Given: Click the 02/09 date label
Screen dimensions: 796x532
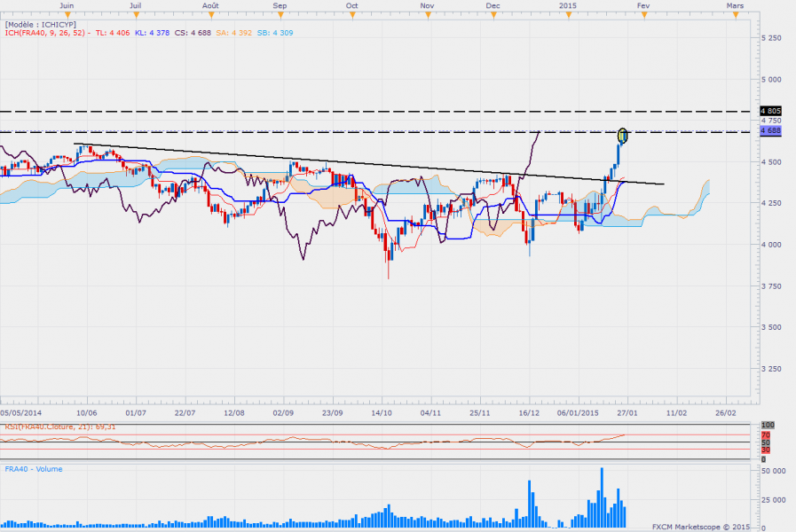Looking at the screenshot, I should (283, 413).
